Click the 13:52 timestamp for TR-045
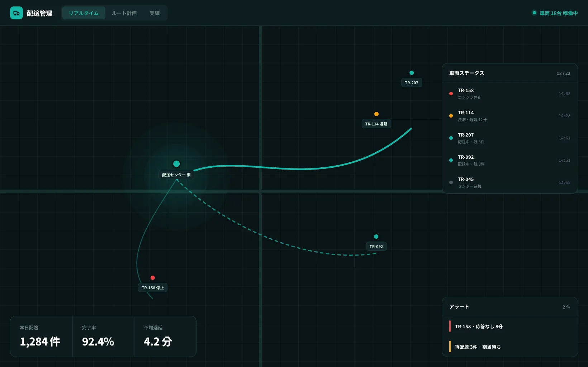 564,183
